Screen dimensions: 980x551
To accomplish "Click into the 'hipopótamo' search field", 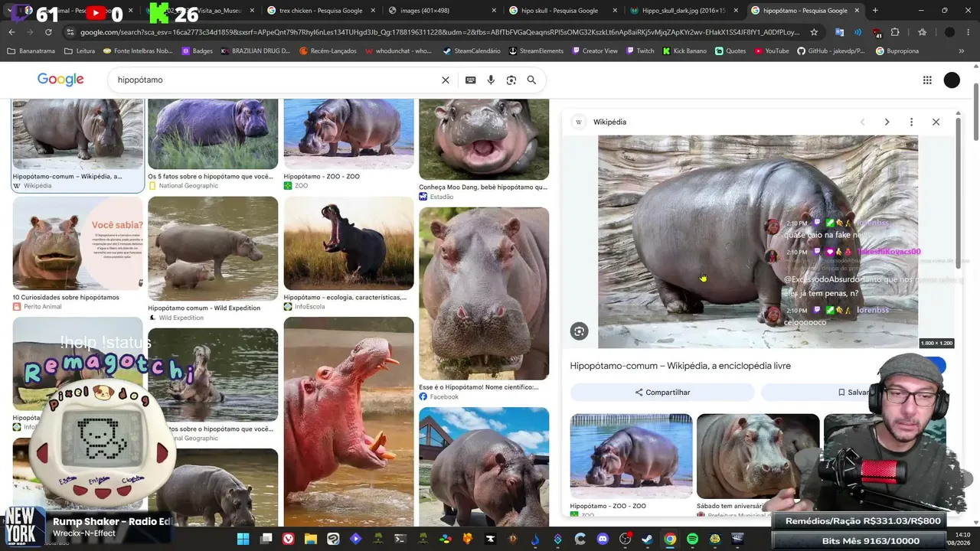I will pyautogui.click(x=276, y=80).
